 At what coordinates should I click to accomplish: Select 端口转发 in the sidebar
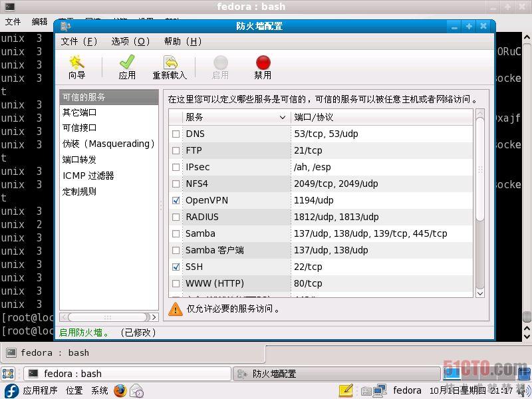click(109, 160)
